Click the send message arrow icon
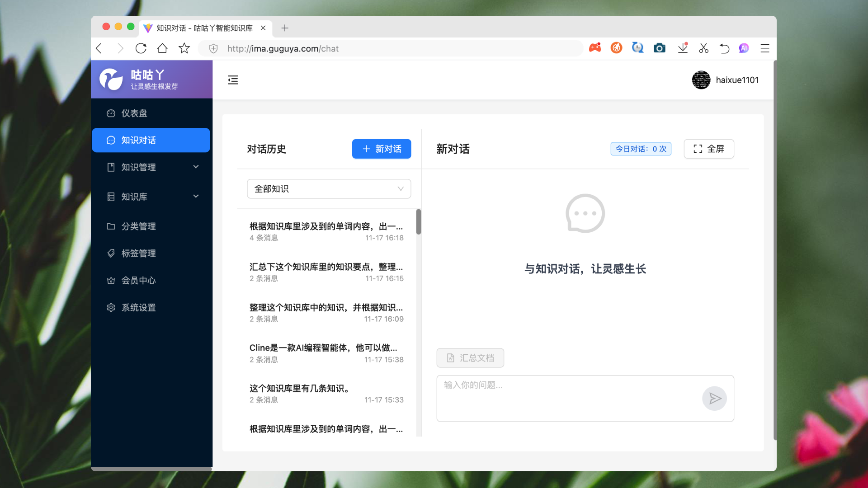Viewport: 868px width, 488px height. (714, 398)
